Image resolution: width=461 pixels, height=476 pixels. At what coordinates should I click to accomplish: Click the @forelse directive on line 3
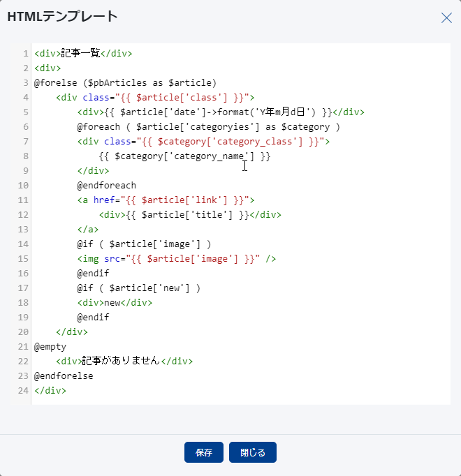click(x=53, y=83)
